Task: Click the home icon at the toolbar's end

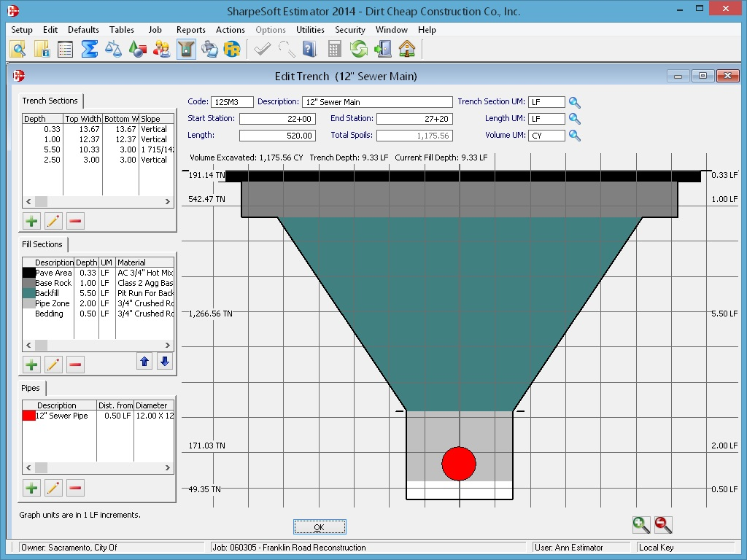Action: coord(406,49)
